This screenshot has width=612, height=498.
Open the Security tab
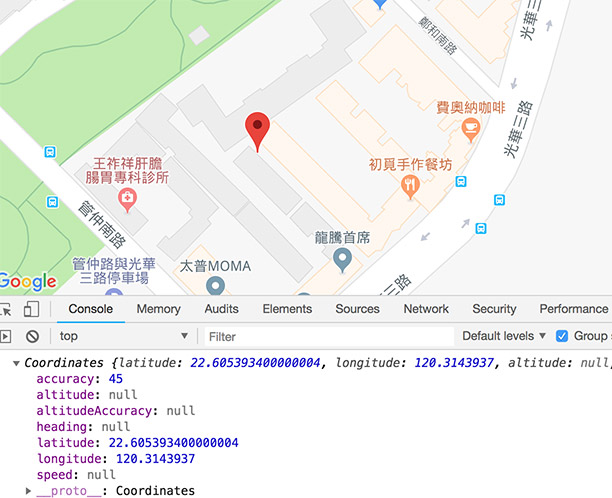pos(494,309)
